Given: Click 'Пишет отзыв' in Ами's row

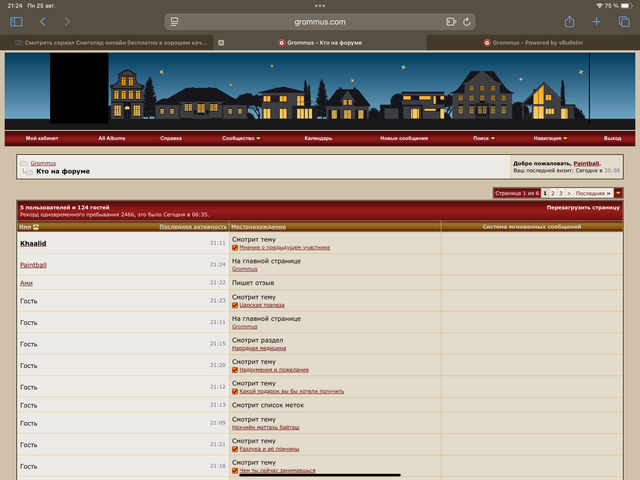Looking at the screenshot, I should point(253,283).
